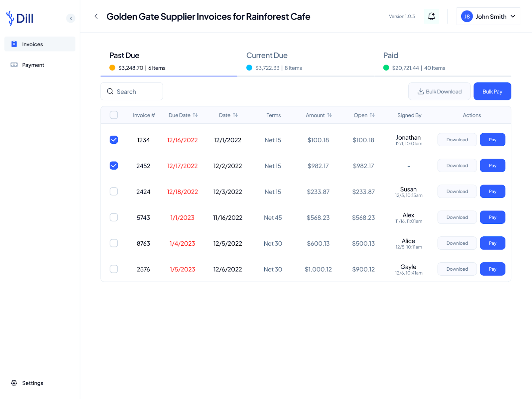Pay invoice 8763
This screenshot has width=532, height=399.
(492, 243)
